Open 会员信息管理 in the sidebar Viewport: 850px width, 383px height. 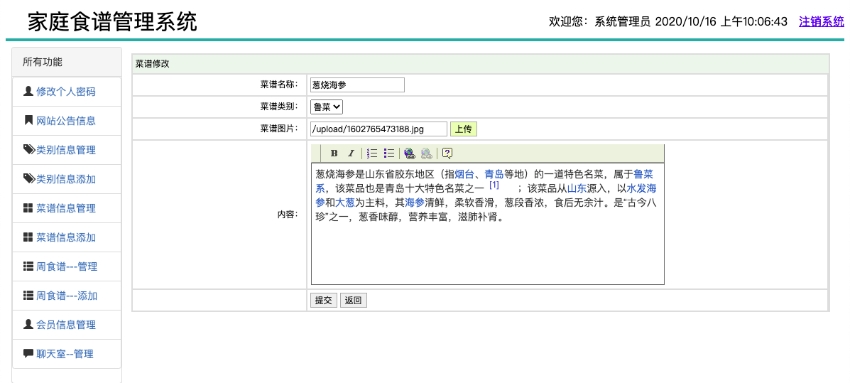[67, 325]
